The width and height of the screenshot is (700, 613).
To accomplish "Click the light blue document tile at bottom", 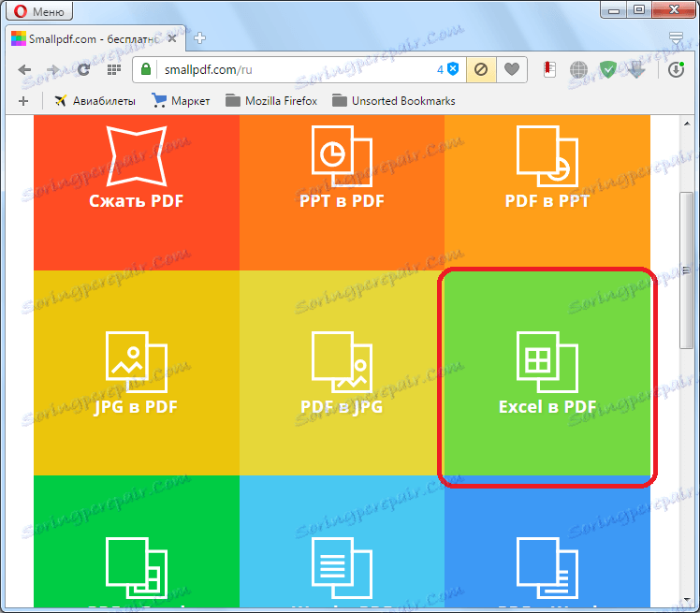I will pyautogui.click(x=342, y=541).
